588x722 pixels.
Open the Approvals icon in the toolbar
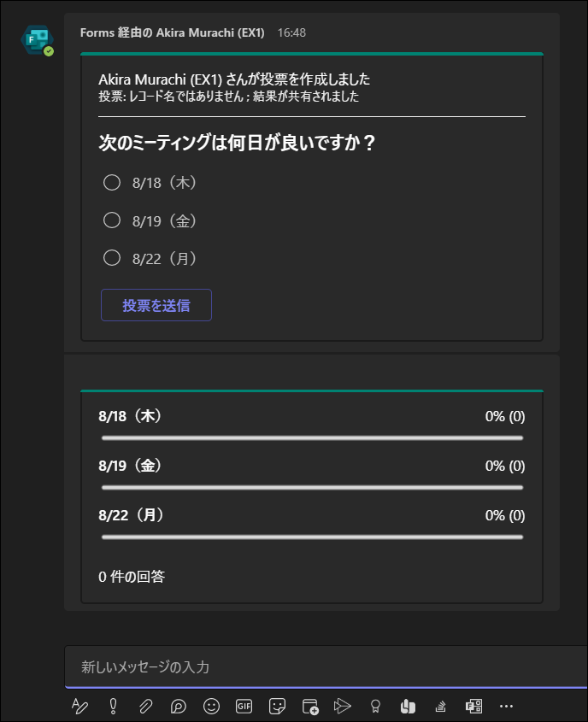(x=408, y=706)
